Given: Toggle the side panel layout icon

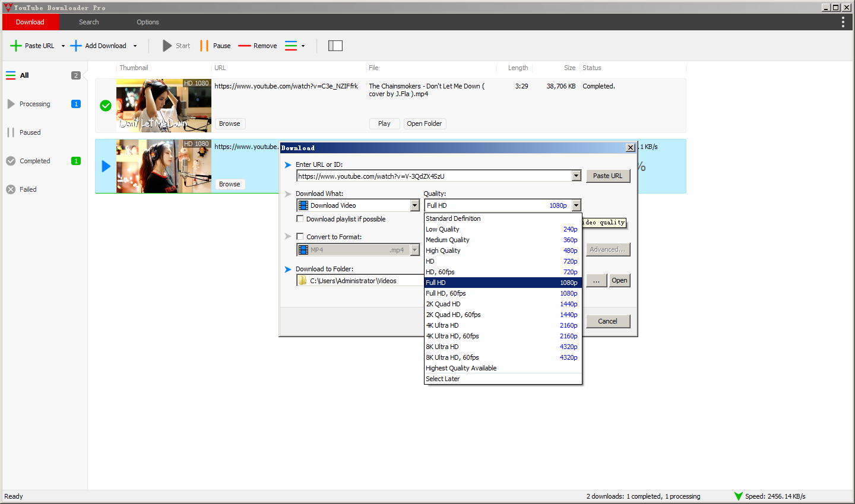Looking at the screenshot, I should pos(335,46).
